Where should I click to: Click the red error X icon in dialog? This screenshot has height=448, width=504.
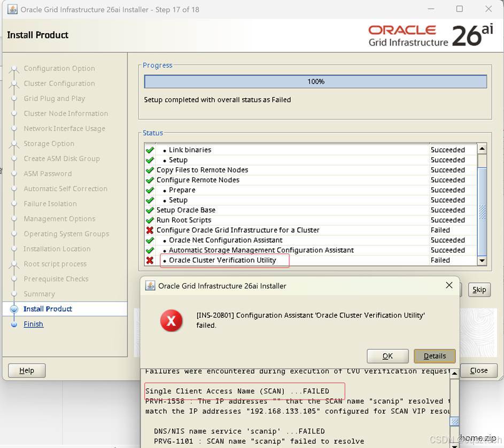[x=172, y=320]
